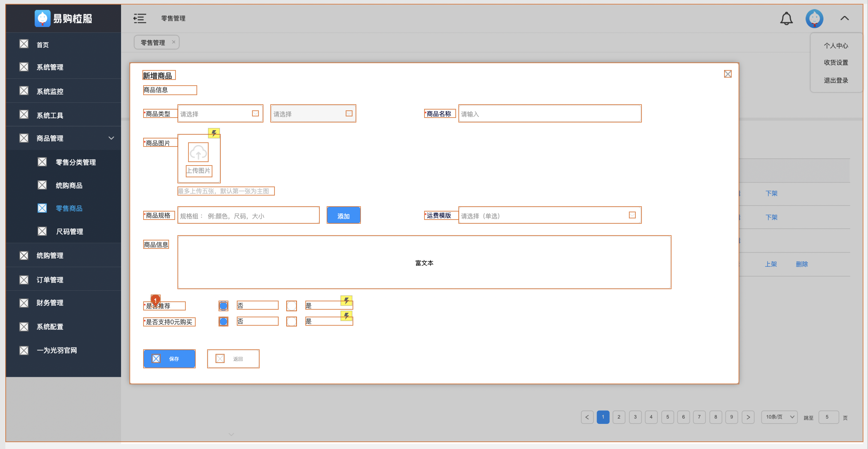
Task: Open the user avatar in header
Action: pos(814,18)
